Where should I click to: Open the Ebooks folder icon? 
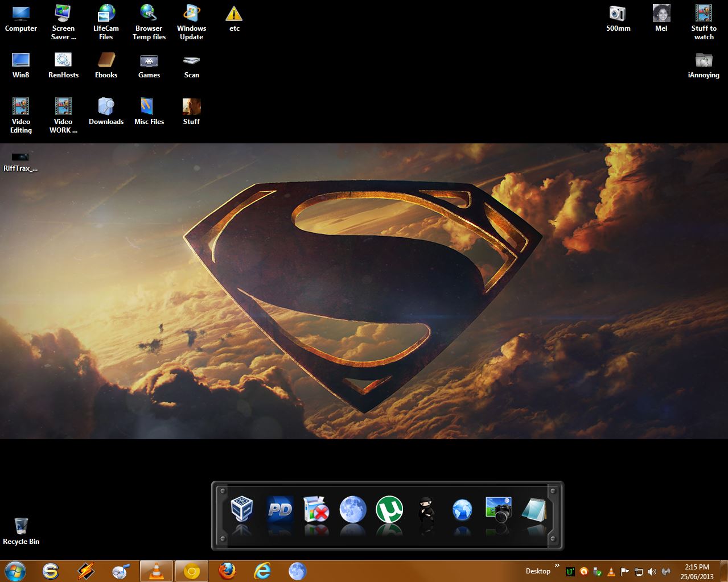point(106,65)
